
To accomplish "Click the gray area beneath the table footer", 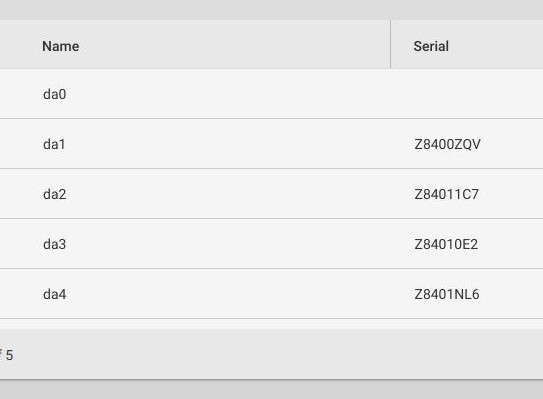I will (272, 390).
